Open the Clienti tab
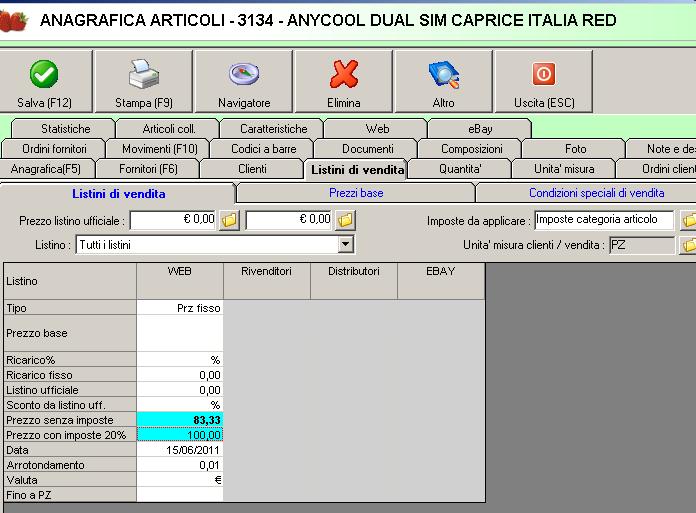 [x=252, y=169]
